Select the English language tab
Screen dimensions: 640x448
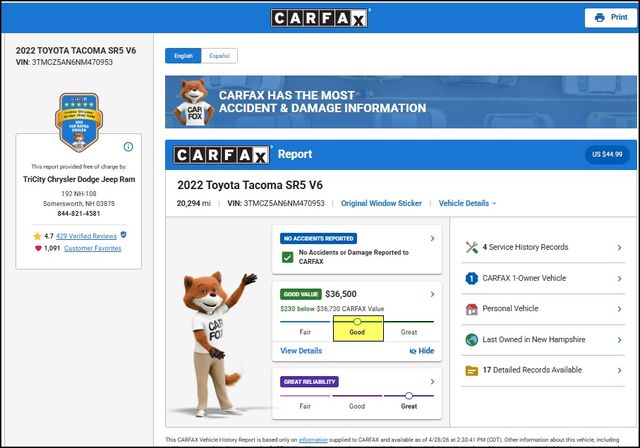tap(184, 56)
